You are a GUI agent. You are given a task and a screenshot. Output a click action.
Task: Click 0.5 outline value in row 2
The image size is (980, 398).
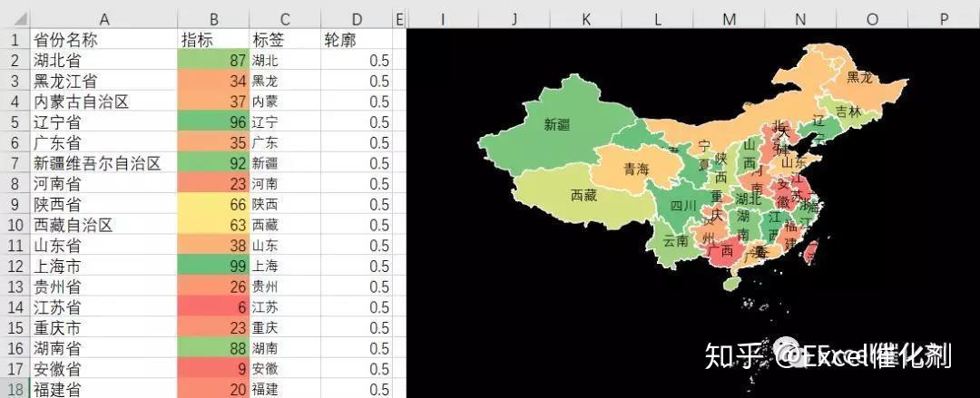point(357,61)
